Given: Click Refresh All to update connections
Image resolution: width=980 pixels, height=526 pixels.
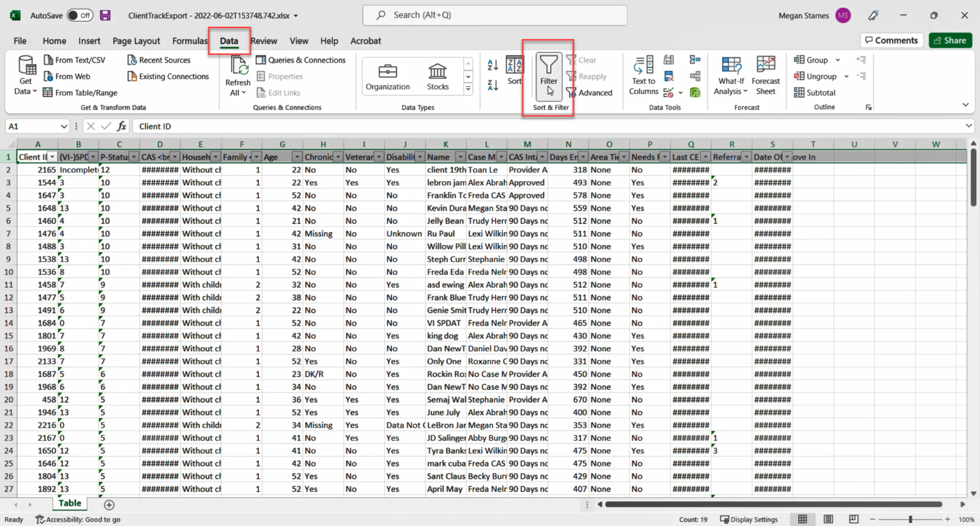Looking at the screenshot, I should 237,75.
